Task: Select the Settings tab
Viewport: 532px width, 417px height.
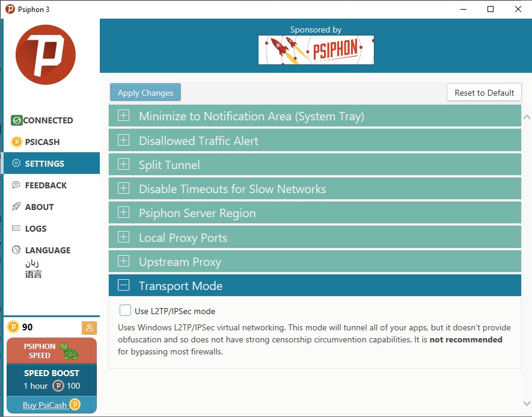Action: [x=52, y=163]
